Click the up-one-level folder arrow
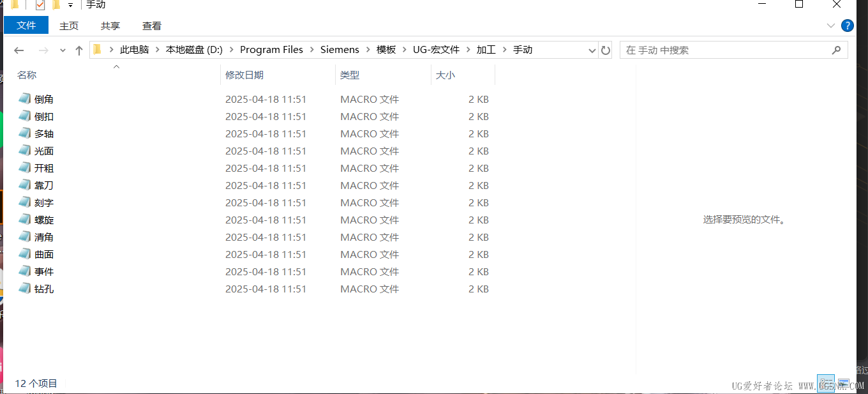This screenshot has width=868, height=394. click(78, 49)
